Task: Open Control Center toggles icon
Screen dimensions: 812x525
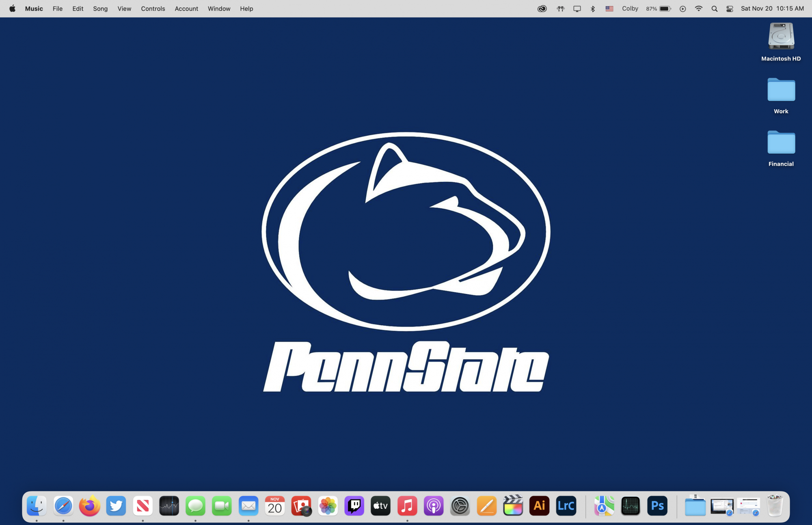Action: coord(730,9)
